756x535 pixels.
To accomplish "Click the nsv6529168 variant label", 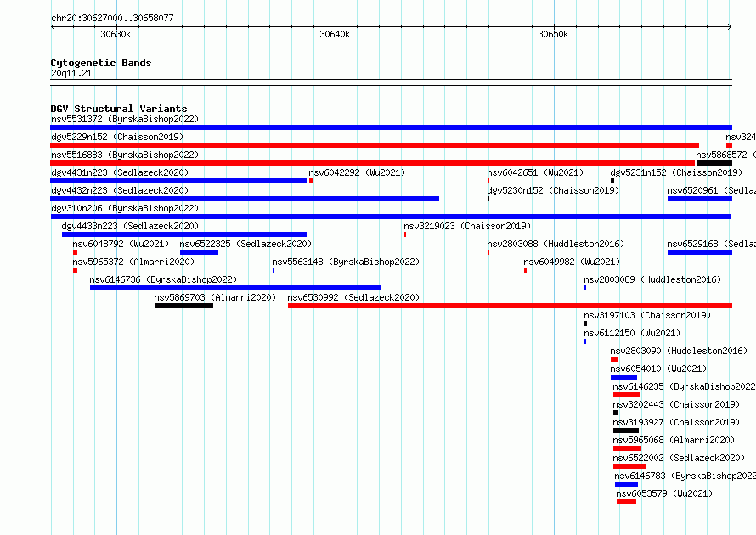I will click(x=711, y=244).
